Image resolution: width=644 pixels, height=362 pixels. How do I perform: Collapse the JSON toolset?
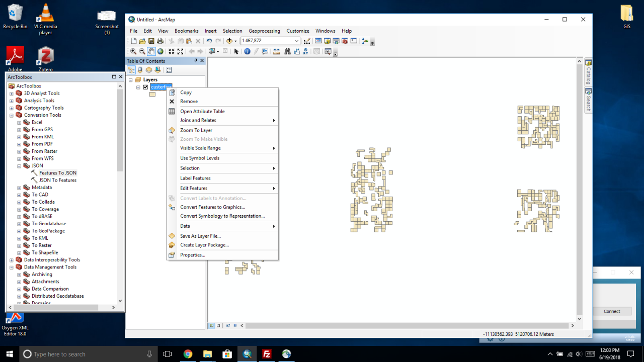19,166
